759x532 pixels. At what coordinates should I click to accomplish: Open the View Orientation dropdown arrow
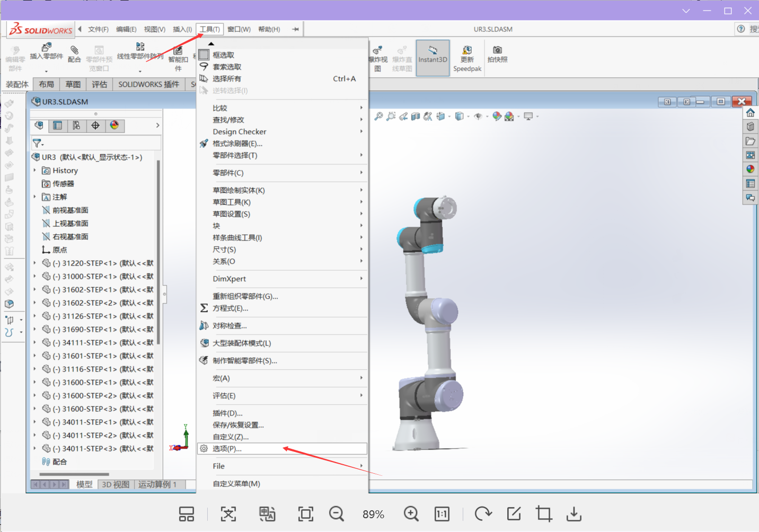pos(449,116)
